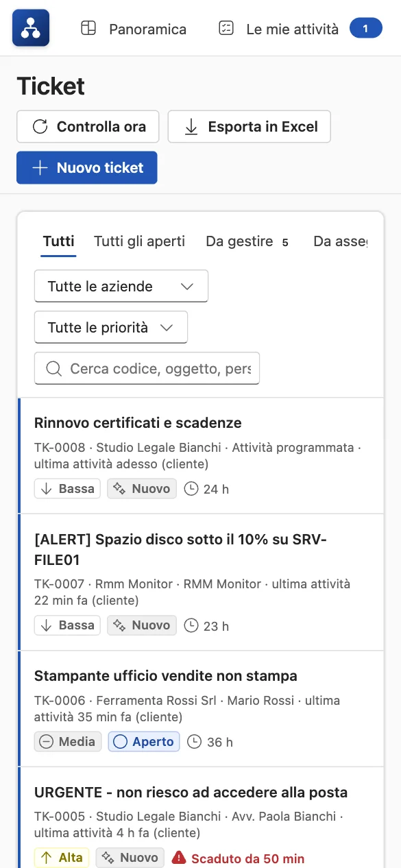Image resolution: width=401 pixels, height=868 pixels.
Task: Click TK-0006 Ferramenta Rossi Srl details text
Action: point(187,709)
